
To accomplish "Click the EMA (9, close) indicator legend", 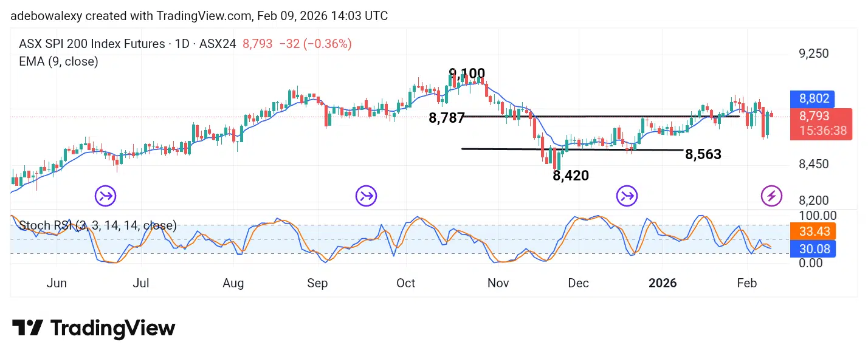I will click(x=58, y=61).
